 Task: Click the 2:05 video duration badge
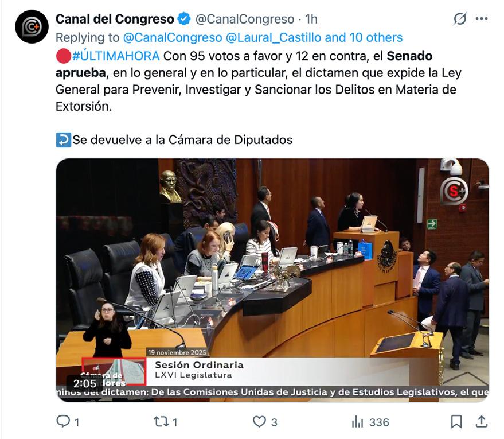coord(85,383)
